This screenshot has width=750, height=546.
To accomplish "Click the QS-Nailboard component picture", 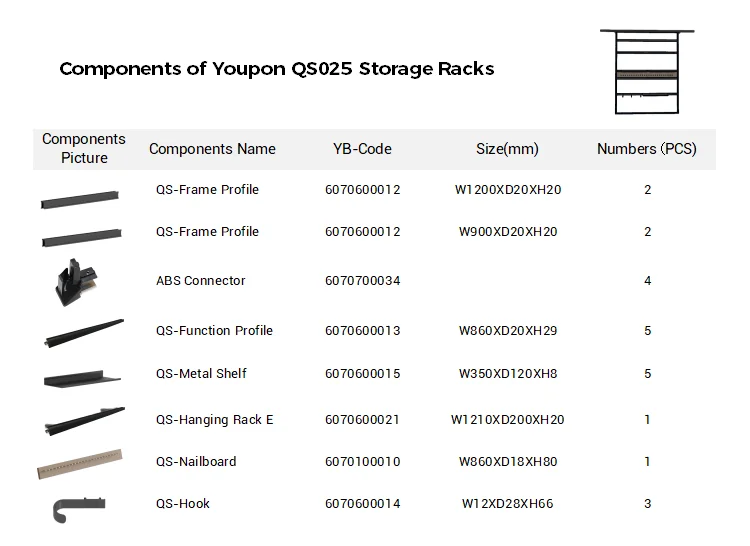I will pyautogui.click(x=80, y=465).
